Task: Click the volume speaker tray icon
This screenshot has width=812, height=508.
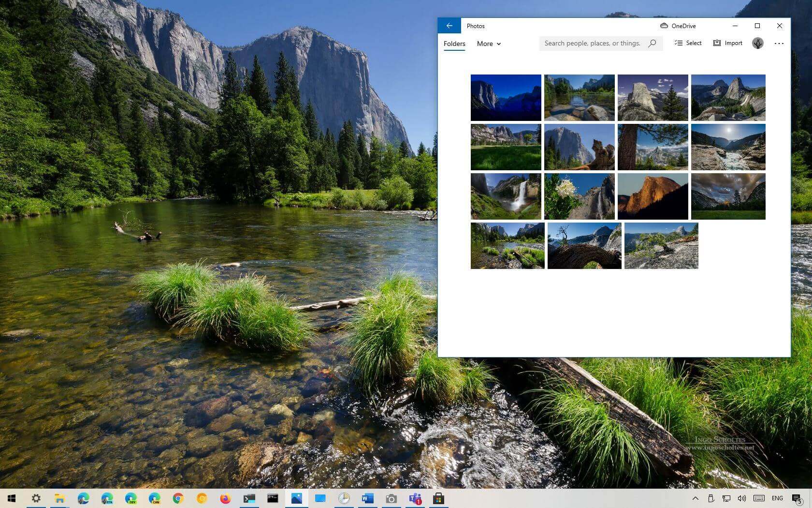Action: pos(742,498)
